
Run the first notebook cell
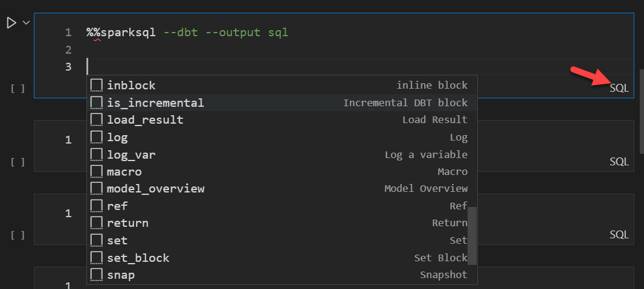[11, 23]
